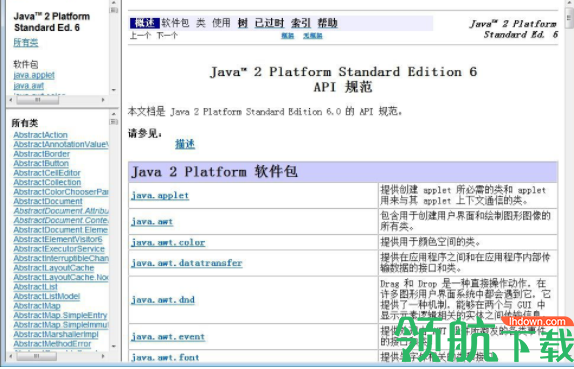Open the java.awt link in the left package list
This screenshot has height=369, width=574.
[29, 86]
